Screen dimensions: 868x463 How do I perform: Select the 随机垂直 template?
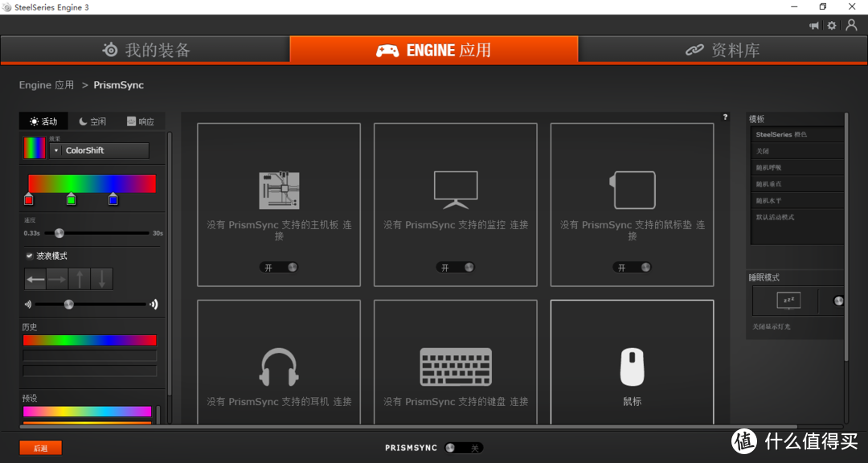coord(797,184)
